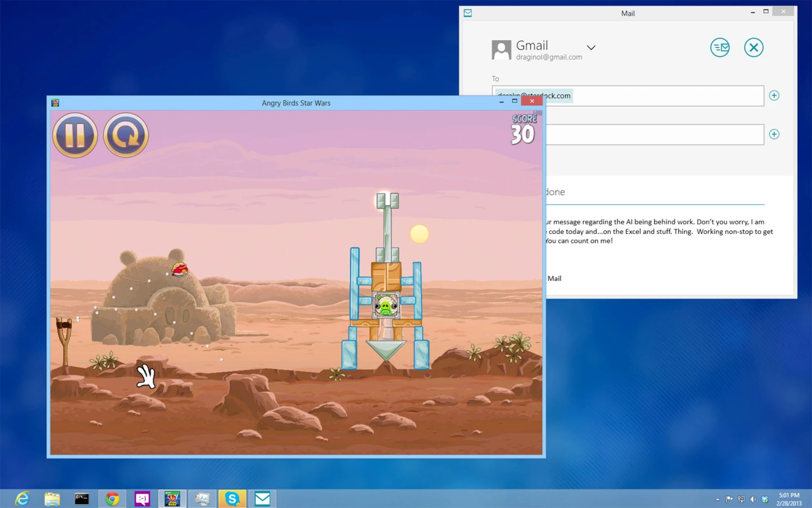Close the Angry Birds Star Wars window
The height and width of the screenshot is (508, 812).
(532, 101)
